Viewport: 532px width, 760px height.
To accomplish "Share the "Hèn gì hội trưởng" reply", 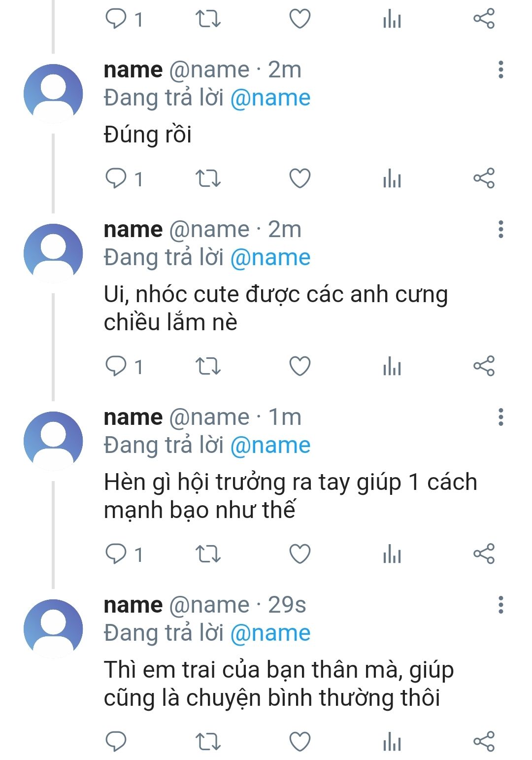I will pyautogui.click(x=483, y=554).
